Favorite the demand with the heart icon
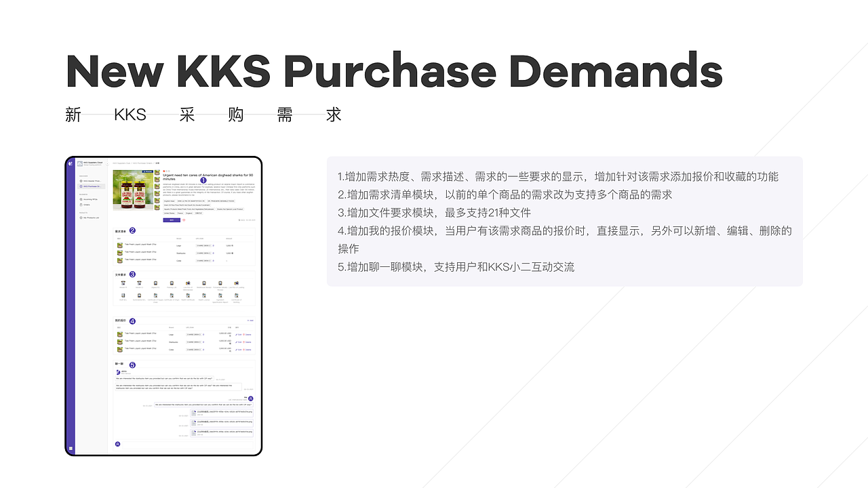868x488 pixels. 184,220
